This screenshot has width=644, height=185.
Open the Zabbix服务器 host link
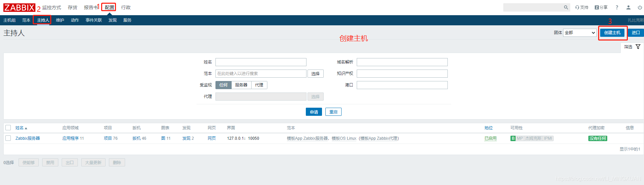point(28,138)
